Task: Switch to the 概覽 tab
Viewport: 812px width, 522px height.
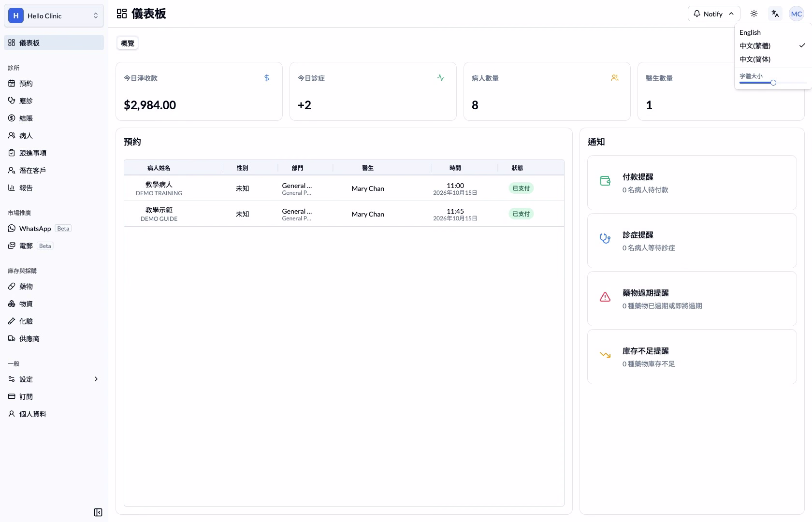Action: tap(128, 43)
